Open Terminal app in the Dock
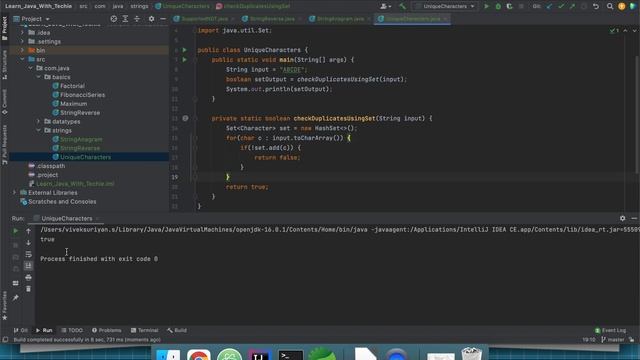640x360 pixels. tap(290, 355)
